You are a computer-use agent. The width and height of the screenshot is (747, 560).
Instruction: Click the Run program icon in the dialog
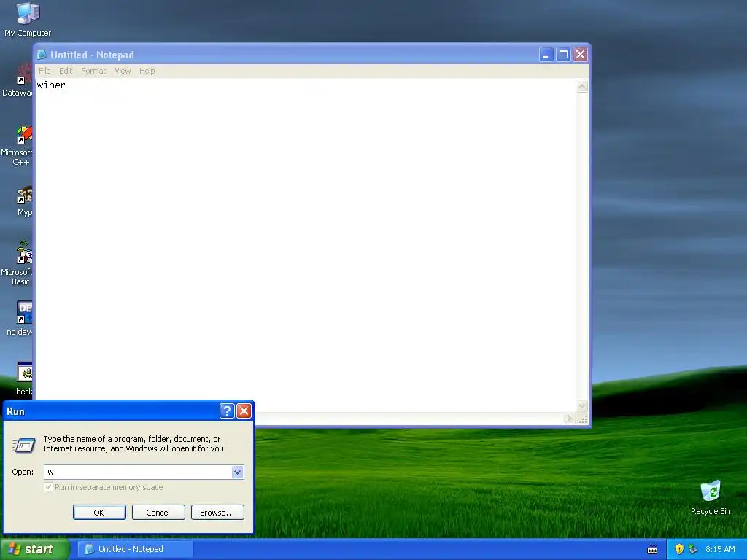click(24, 446)
